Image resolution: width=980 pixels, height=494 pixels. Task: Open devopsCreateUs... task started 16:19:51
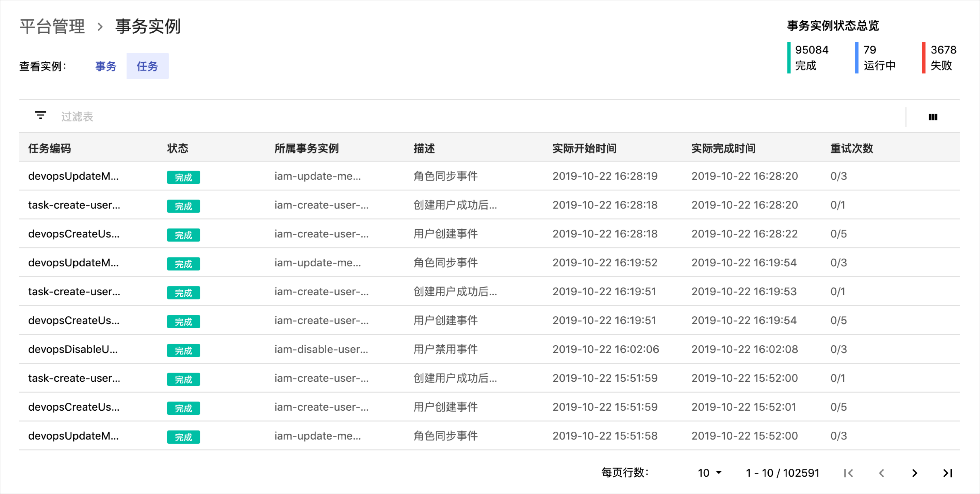(x=74, y=320)
